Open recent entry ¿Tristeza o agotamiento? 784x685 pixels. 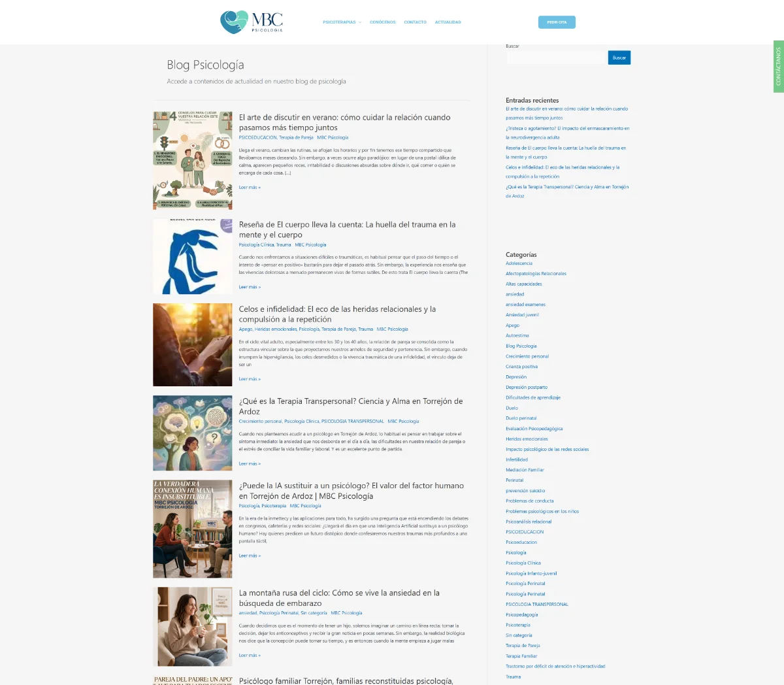pyautogui.click(x=568, y=133)
